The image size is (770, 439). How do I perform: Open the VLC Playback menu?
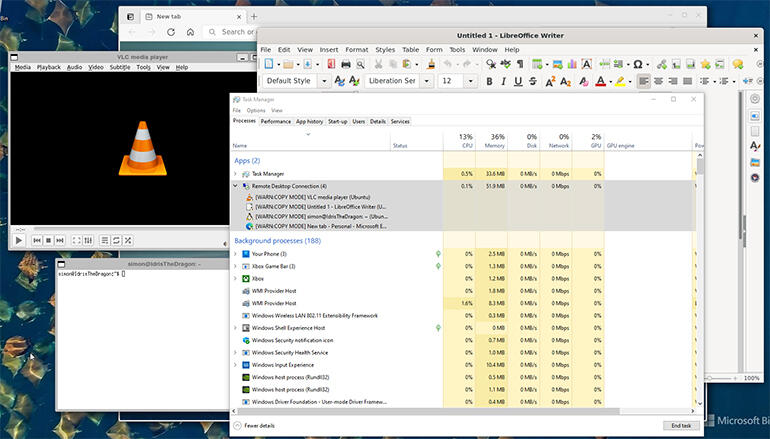click(x=49, y=67)
